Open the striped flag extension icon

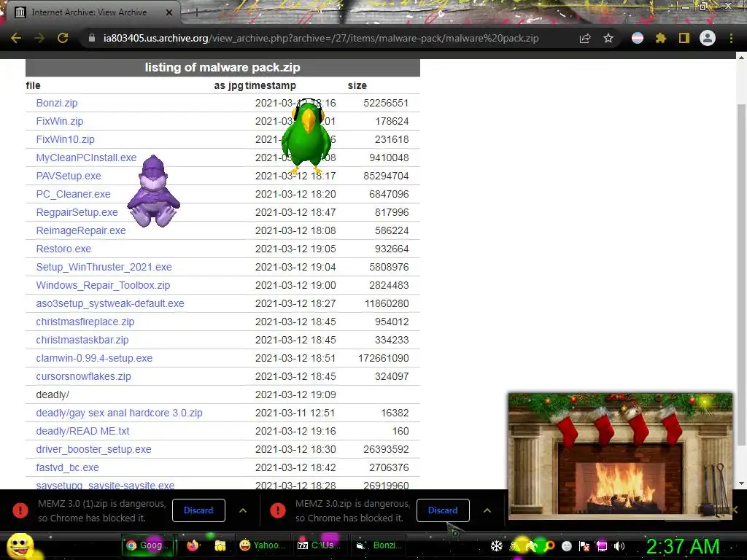[x=638, y=38]
